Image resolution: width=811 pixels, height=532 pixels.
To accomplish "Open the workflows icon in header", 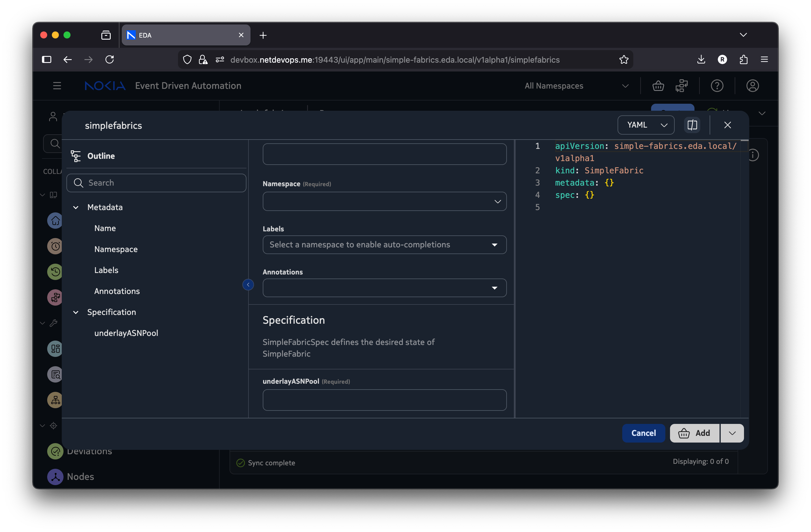I will (x=681, y=86).
